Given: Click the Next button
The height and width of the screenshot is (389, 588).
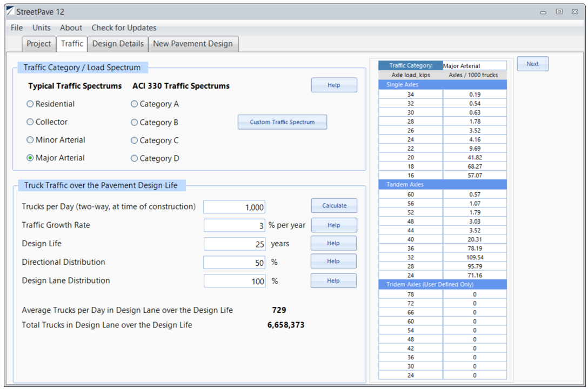Looking at the screenshot, I should [532, 64].
